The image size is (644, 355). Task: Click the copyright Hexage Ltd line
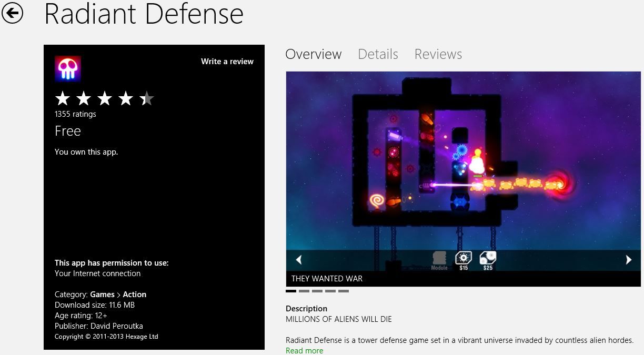[106, 337]
